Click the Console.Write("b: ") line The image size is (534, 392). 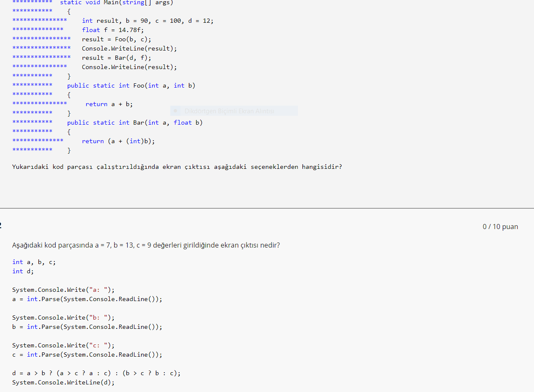coord(63,317)
